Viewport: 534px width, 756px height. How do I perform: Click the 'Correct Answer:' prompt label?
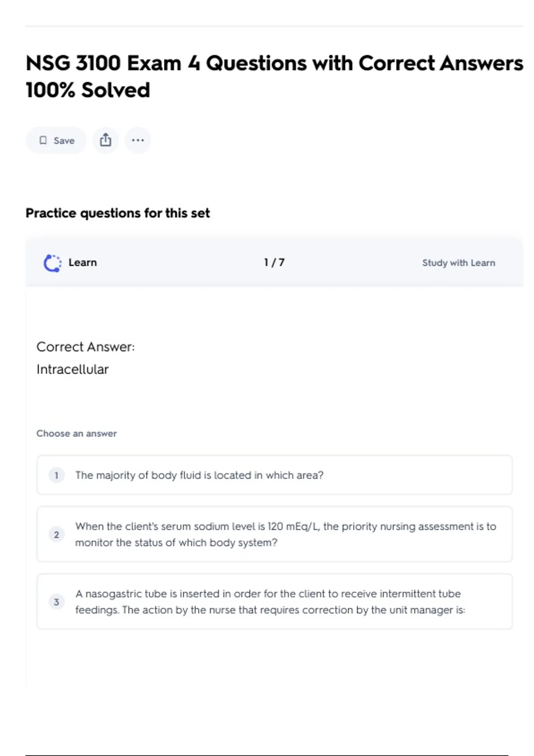pyautogui.click(x=85, y=347)
